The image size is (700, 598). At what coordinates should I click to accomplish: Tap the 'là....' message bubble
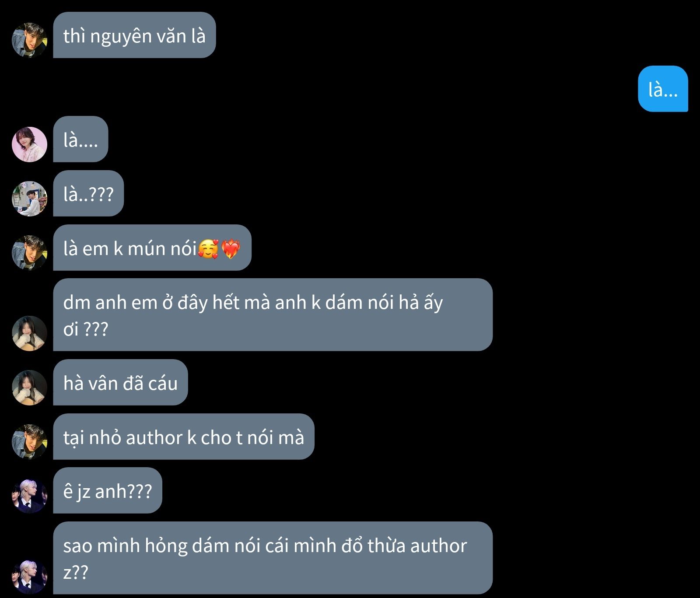[x=80, y=139]
